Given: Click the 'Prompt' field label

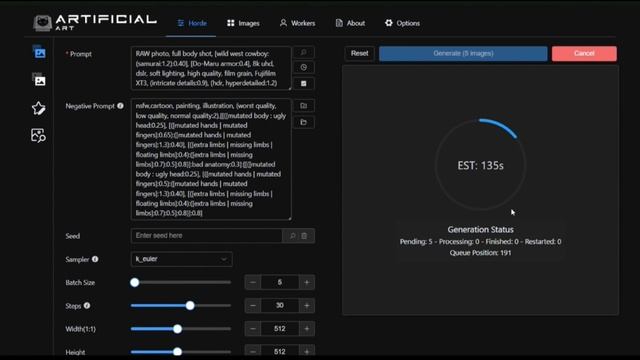Looking at the screenshot, I should (x=80, y=54).
